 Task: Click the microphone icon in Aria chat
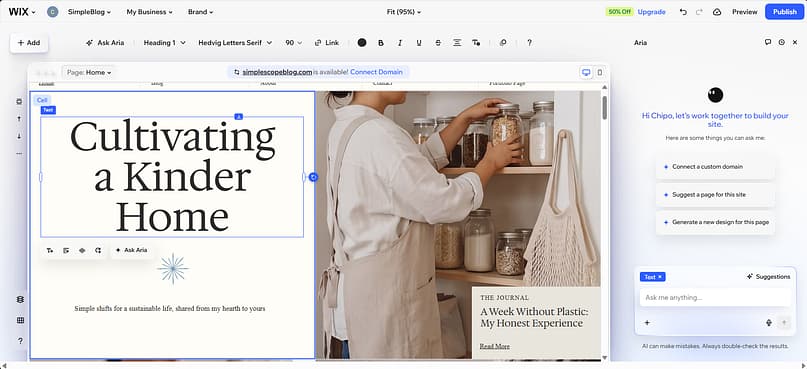click(769, 323)
